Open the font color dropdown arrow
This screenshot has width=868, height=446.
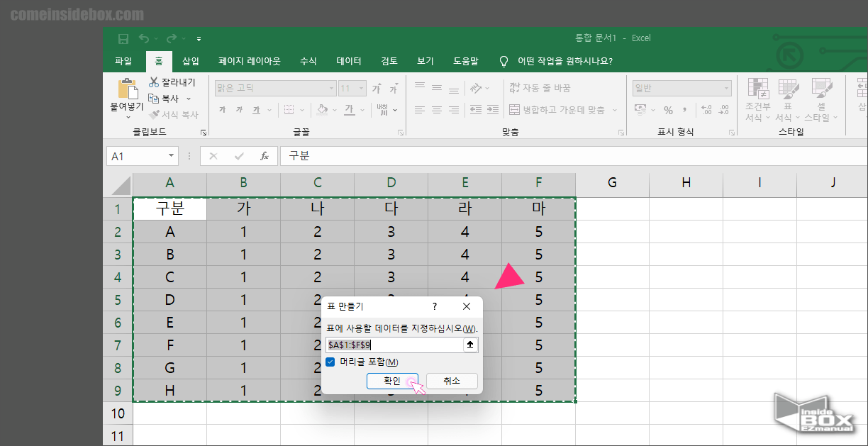coord(361,110)
